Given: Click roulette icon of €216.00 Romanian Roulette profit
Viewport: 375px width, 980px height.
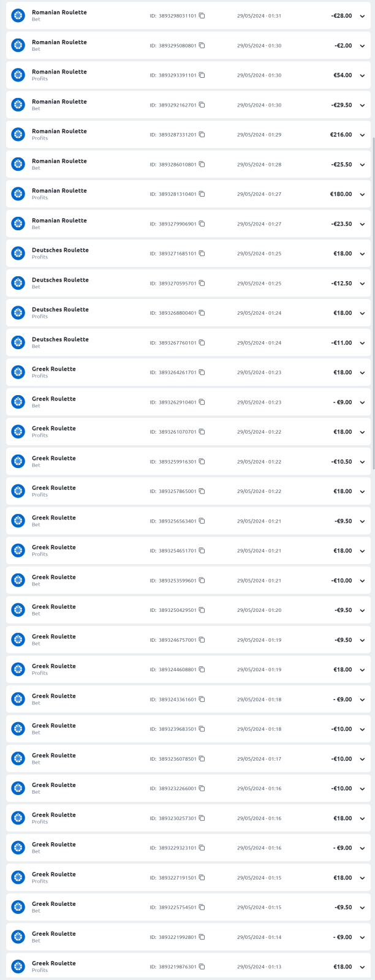Looking at the screenshot, I should (x=18, y=135).
